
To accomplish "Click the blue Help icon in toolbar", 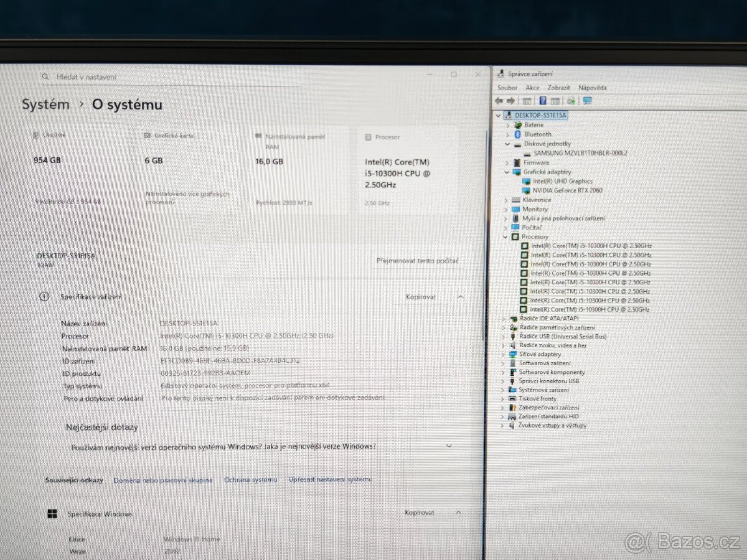I will pos(543,101).
